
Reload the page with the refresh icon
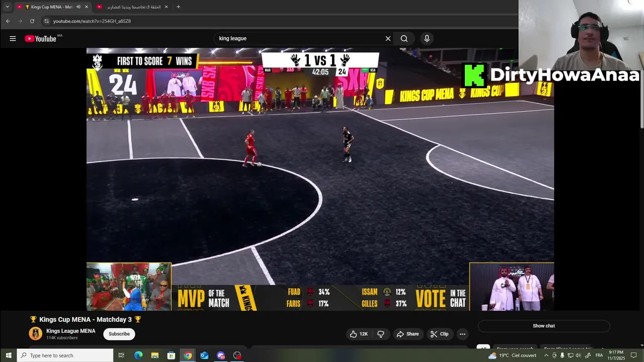32,21
